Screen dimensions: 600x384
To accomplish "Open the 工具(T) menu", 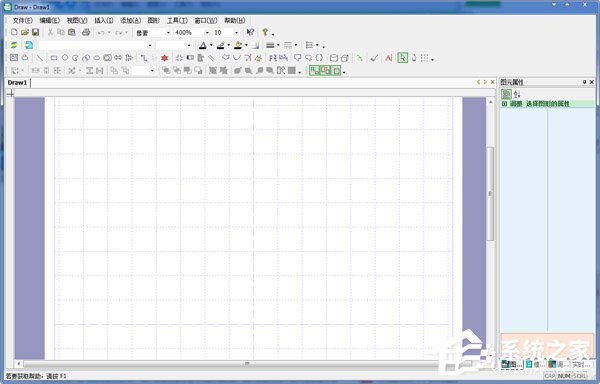I will coord(177,20).
